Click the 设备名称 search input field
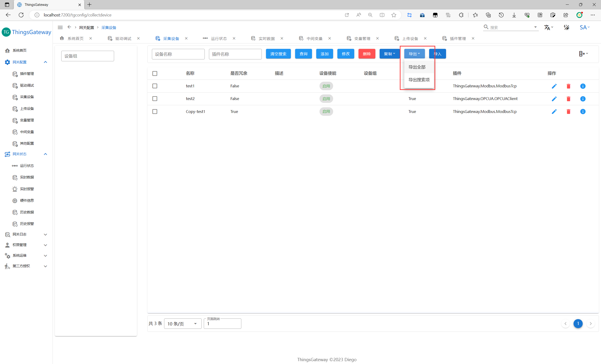 pos(178,54)
